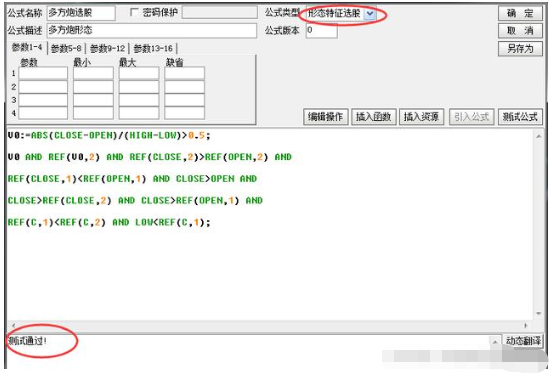
Task: Click row 3 最大 field
Action: pyautogui.click(x=139, y=100)
